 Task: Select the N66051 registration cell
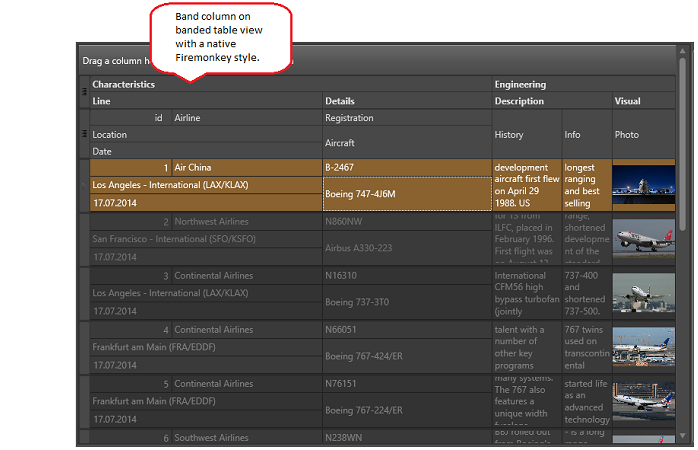[x=407, y=330]
